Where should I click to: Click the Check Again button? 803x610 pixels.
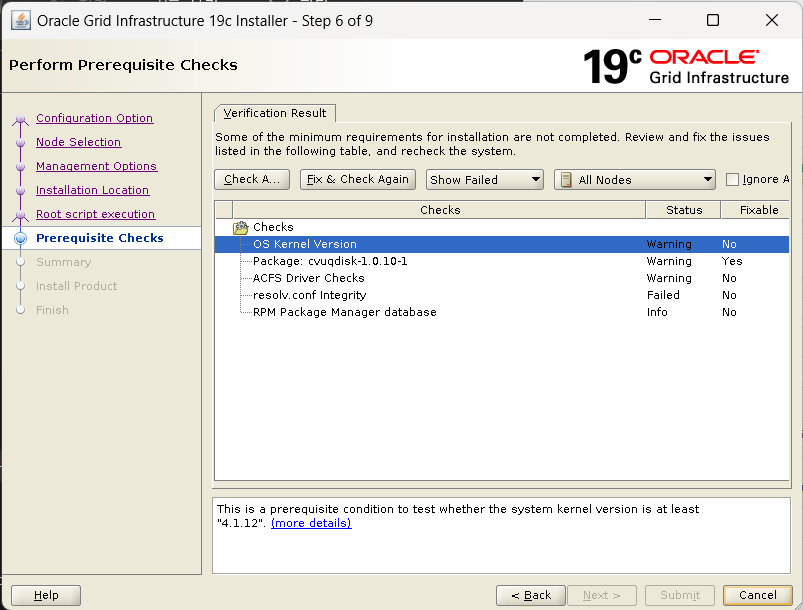252,179
